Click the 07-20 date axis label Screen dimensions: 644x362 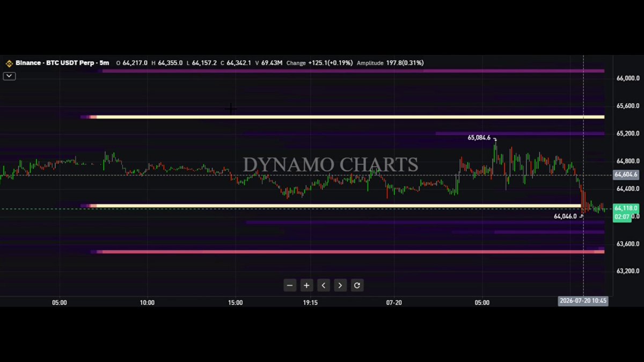pos(394,303)
